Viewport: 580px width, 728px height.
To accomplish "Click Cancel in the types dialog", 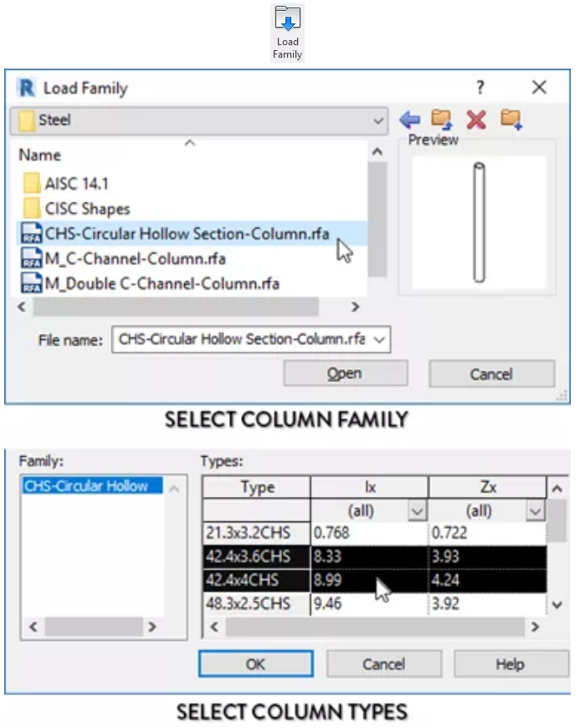I will [x=384, y=664].
